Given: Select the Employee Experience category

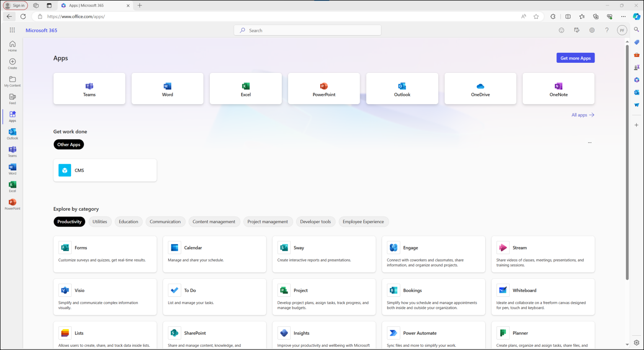Looking at the screenshot, I should (x=363, y=221).
